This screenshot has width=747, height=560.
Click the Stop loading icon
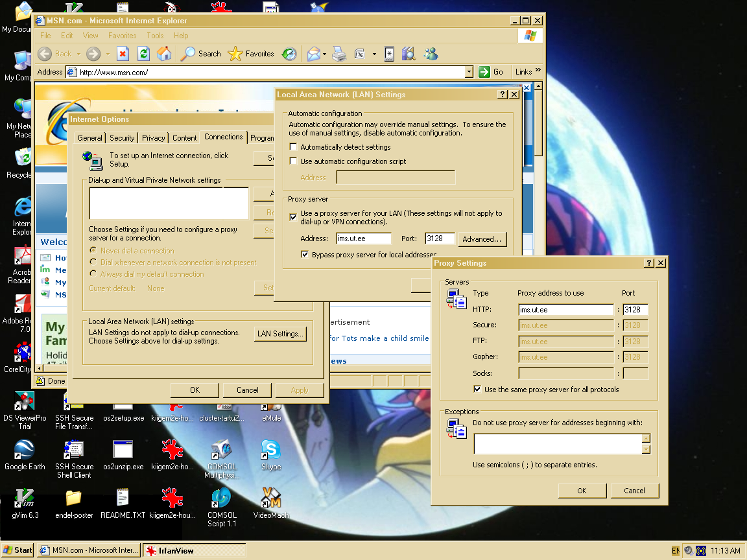point(123,54)
